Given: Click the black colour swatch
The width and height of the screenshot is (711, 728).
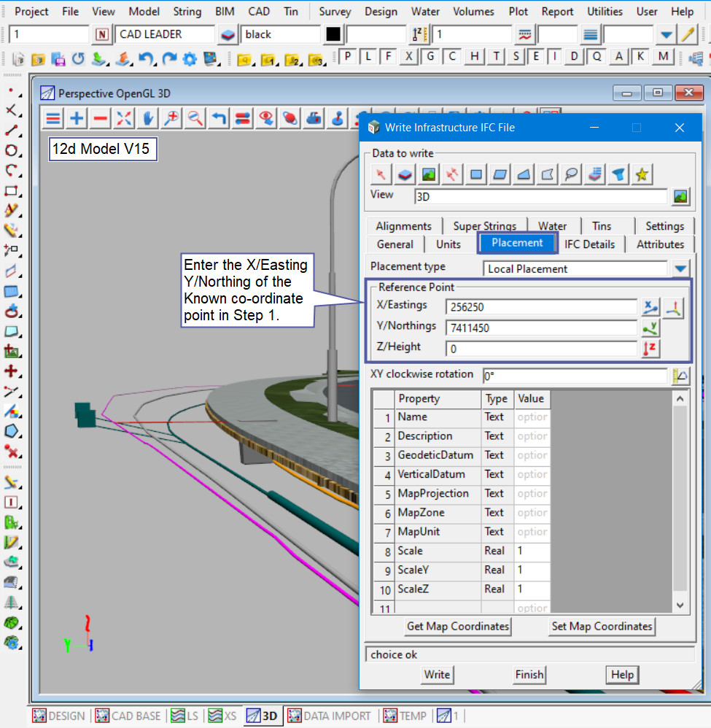Looking at the screenshot, I should coord(333,34).
